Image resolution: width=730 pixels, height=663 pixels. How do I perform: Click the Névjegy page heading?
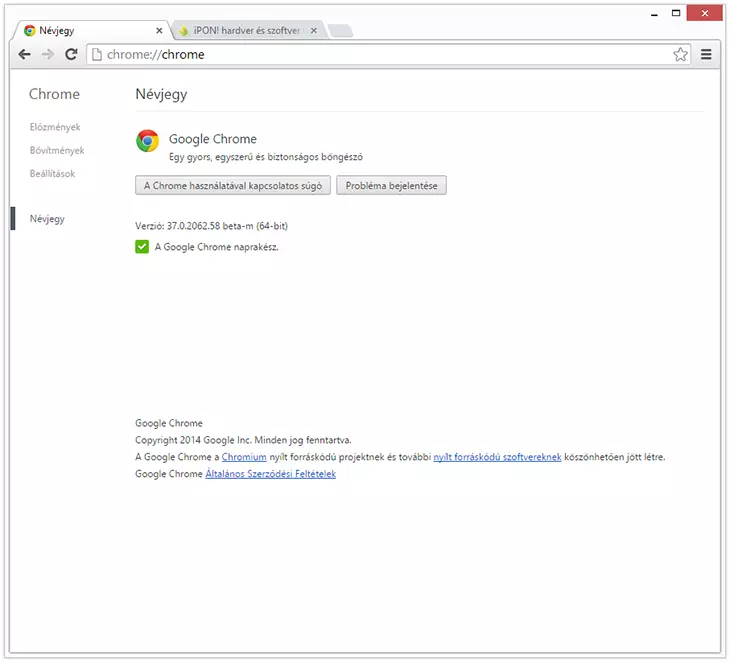[161, 95]
